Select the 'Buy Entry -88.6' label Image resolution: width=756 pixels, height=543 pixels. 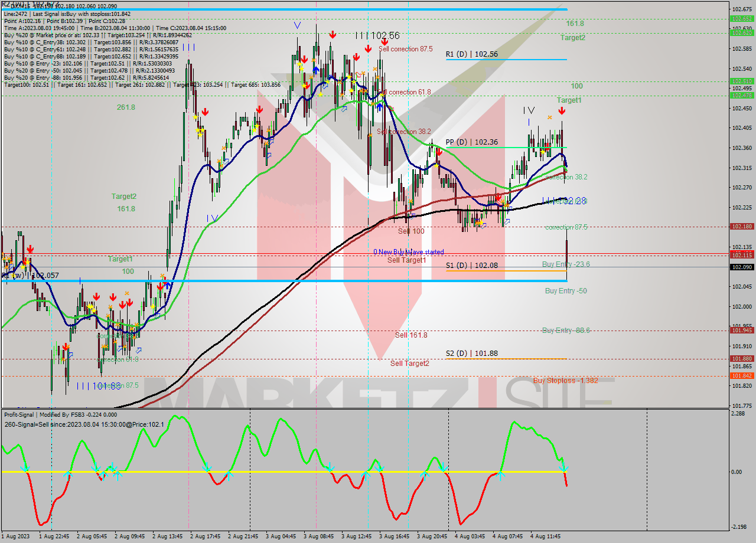coord(566,331)
